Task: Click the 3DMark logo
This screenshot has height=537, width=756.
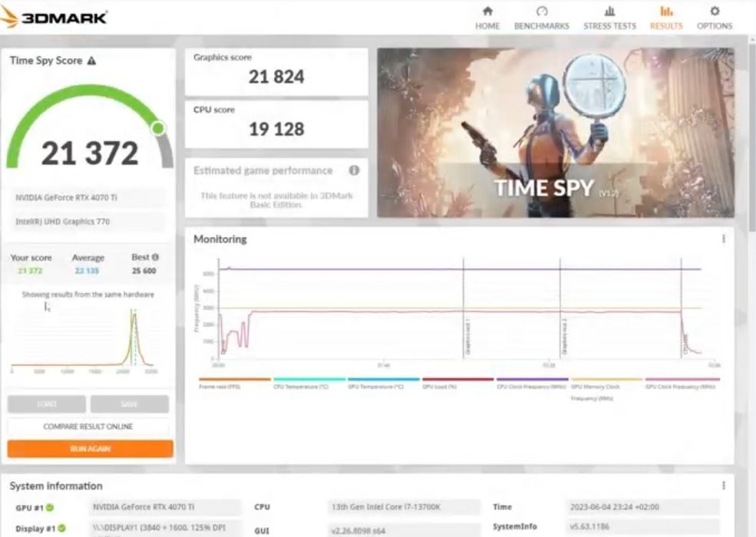Action: coord(54,18)
